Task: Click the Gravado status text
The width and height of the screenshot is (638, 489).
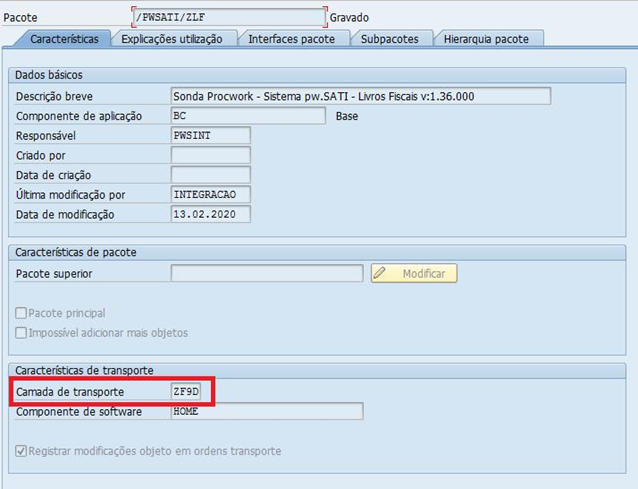Action: click(349, 17)
